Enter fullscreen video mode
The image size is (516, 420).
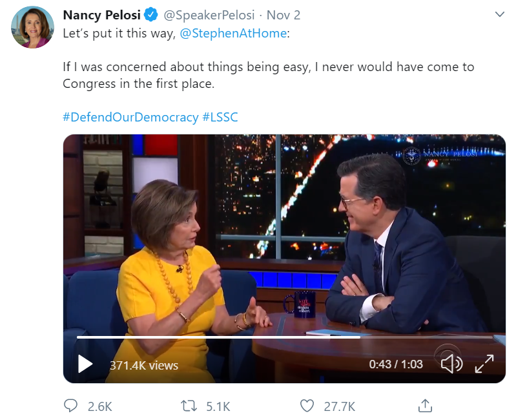point(484,364)
